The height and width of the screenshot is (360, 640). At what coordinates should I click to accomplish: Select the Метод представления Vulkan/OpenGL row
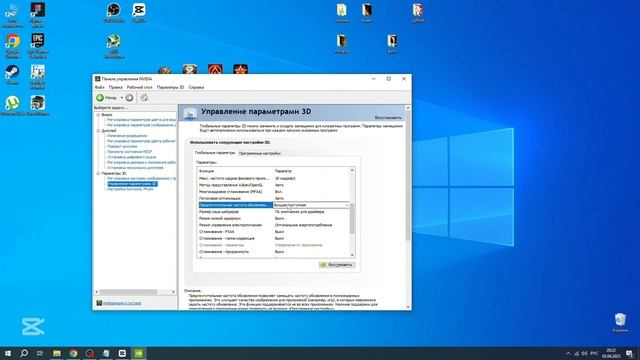pyautogui.click(x=273, y=185)
